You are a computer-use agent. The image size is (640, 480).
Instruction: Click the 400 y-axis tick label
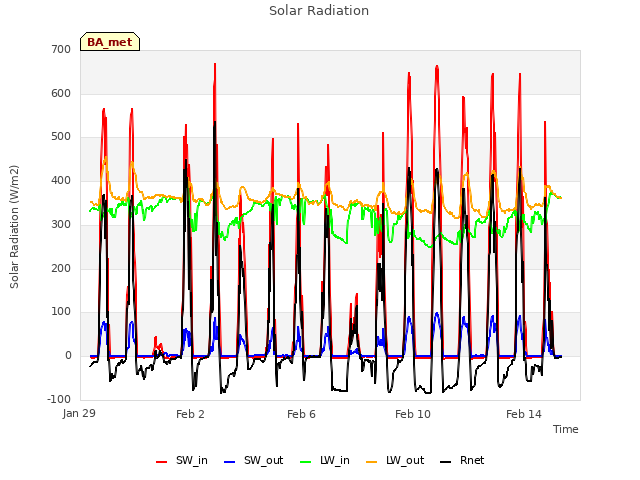point(61,180)
